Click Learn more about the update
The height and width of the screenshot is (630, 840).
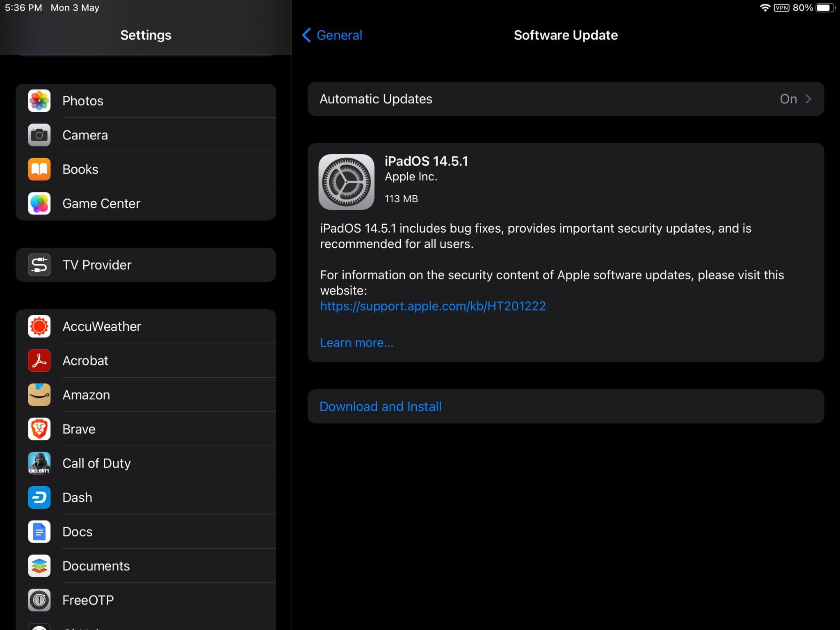click(356, 342)
